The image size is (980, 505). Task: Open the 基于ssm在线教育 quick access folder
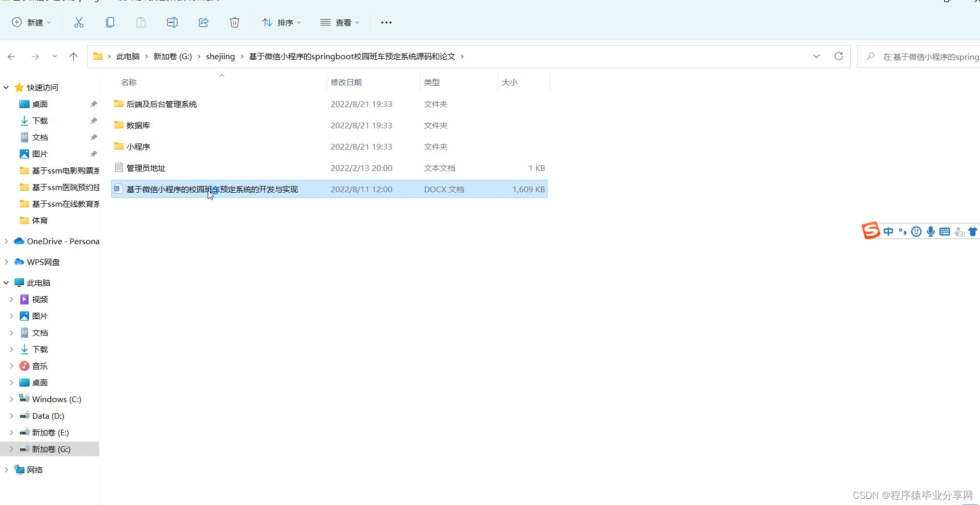pos(59,204)
